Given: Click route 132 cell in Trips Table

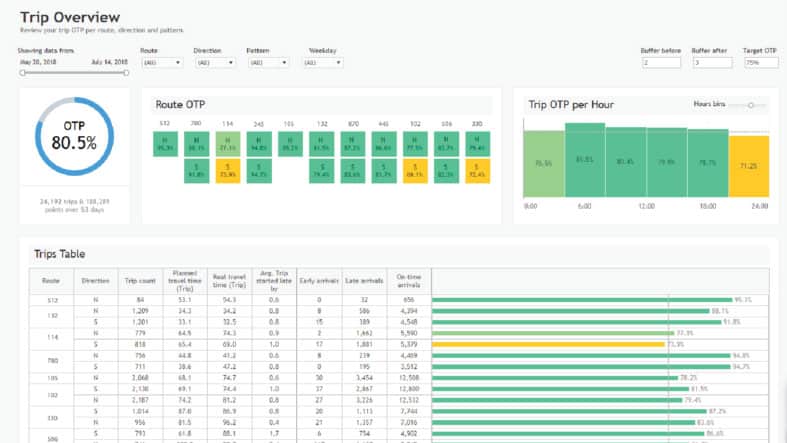Looking at the screenshot, I should coord(52,316).
